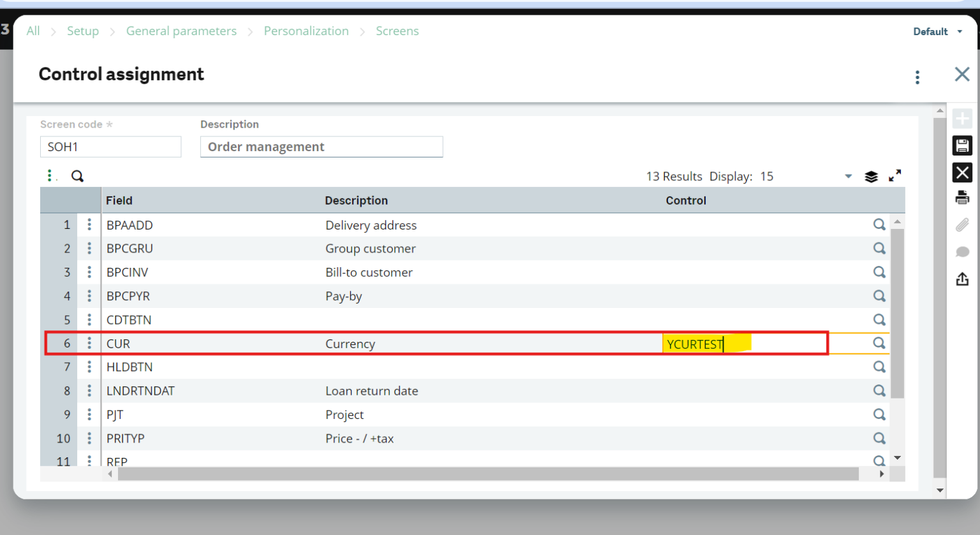Open the Control assignment kebab menu
Image resolution: width=980 pixels, height=535 pixels.
pyautogui.click(x=917, y=77)
